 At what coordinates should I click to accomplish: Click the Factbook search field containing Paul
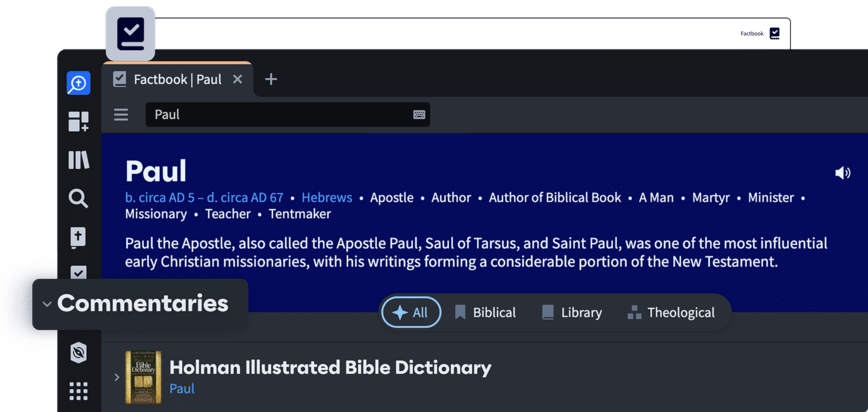280,115
